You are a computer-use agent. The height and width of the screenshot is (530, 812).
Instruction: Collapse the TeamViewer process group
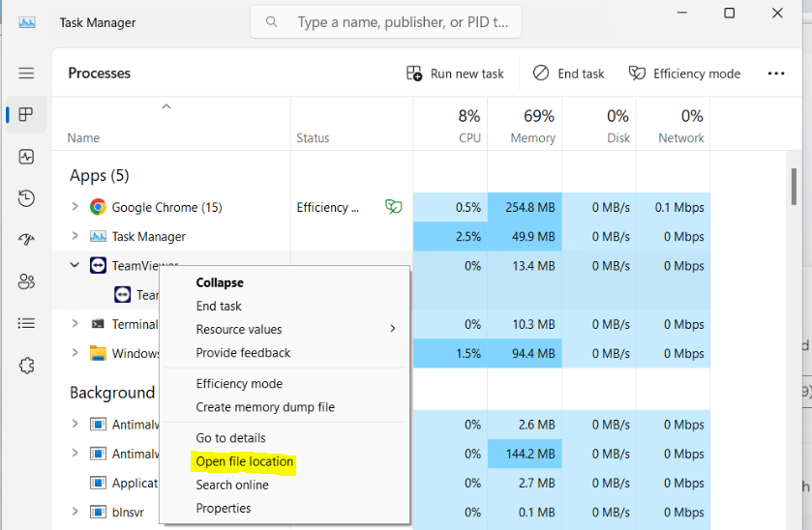(75, 265)
